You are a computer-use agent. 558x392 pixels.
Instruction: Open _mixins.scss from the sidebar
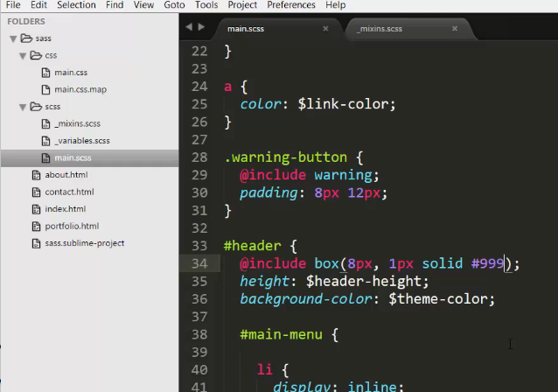78,124
